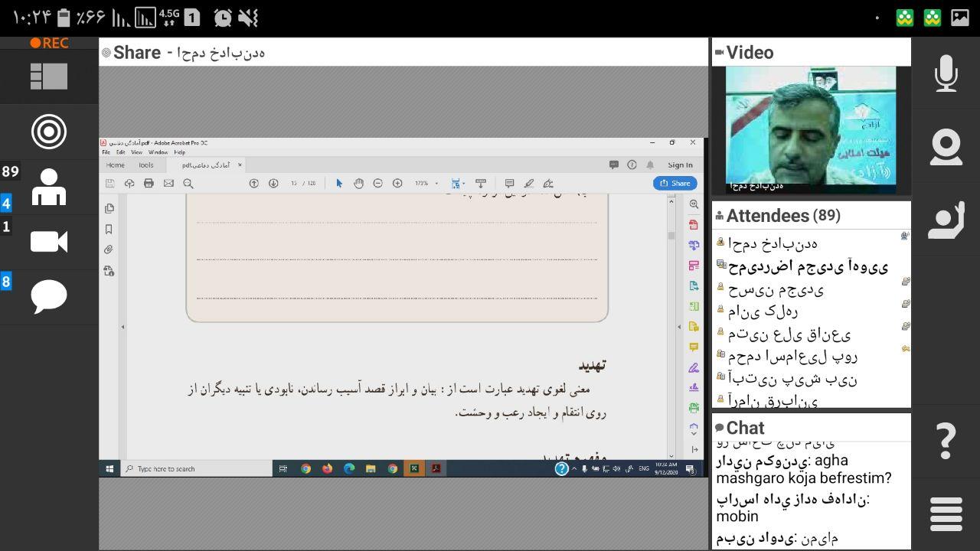
Task: Click the page number field in Acrobat
Action: click(x=294, y=183)
